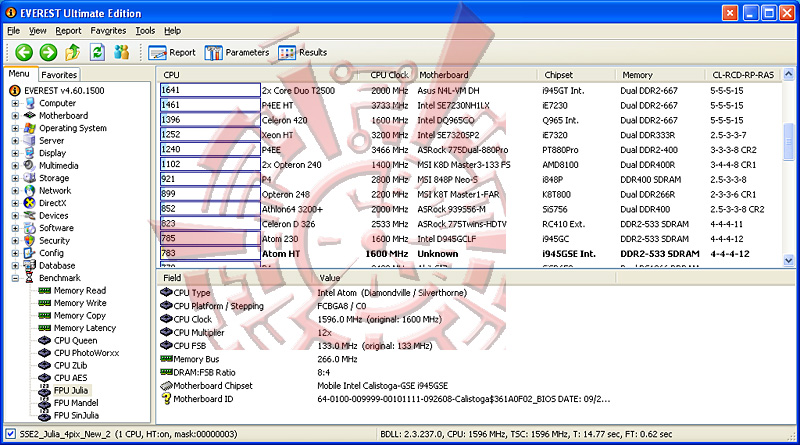Screen dimensions: 800x445
Task: Switch to the Favorites tab
Action: 59,75
